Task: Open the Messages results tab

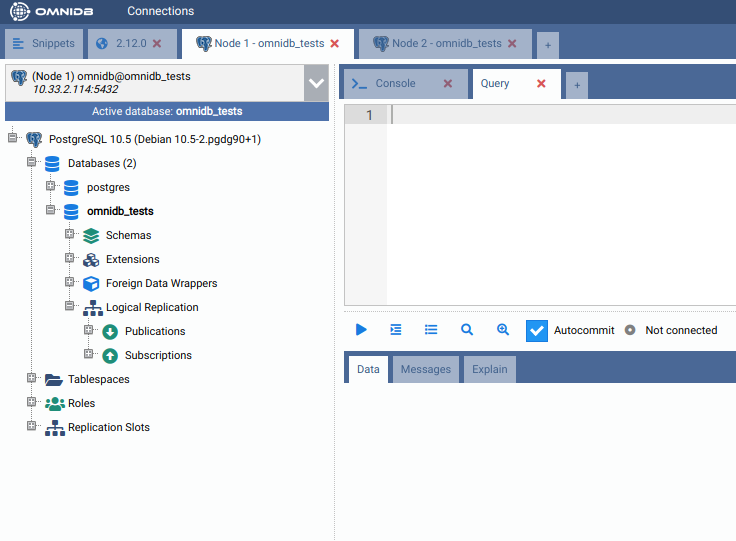Action: click(x=425, y=369)
